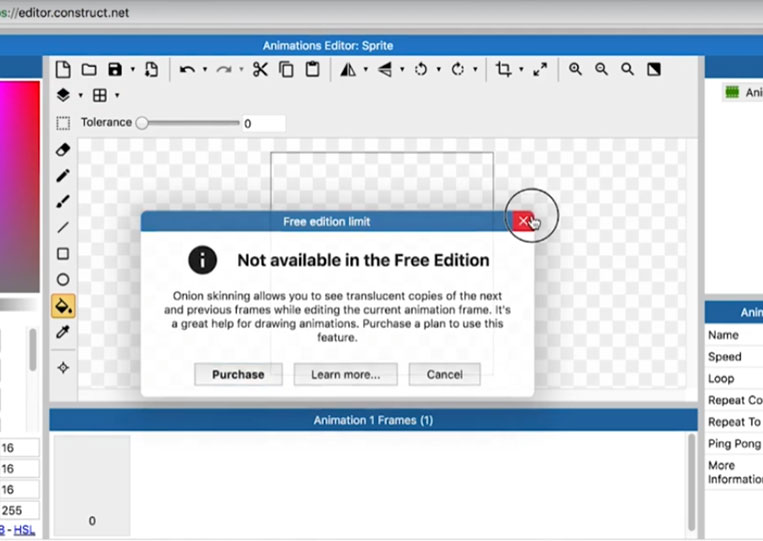
Task: Click the Learn more... button
Action: (345, 374)
